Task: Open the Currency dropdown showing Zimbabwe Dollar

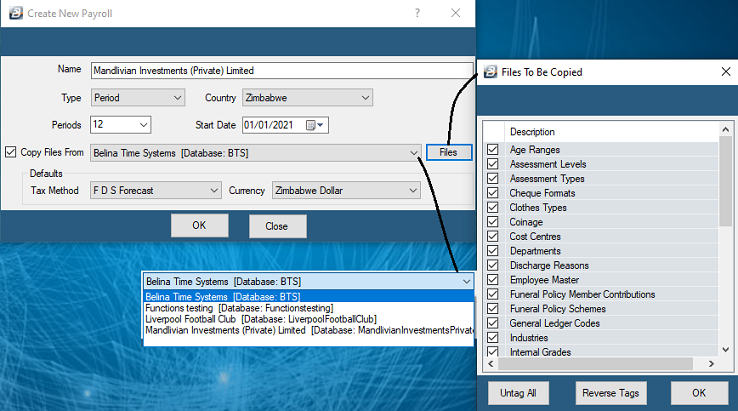Action: [x=346, y=190]
